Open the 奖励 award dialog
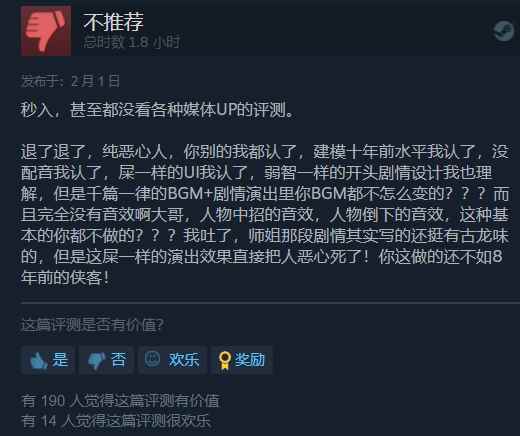520x436 pixels. tap(242, 360)
